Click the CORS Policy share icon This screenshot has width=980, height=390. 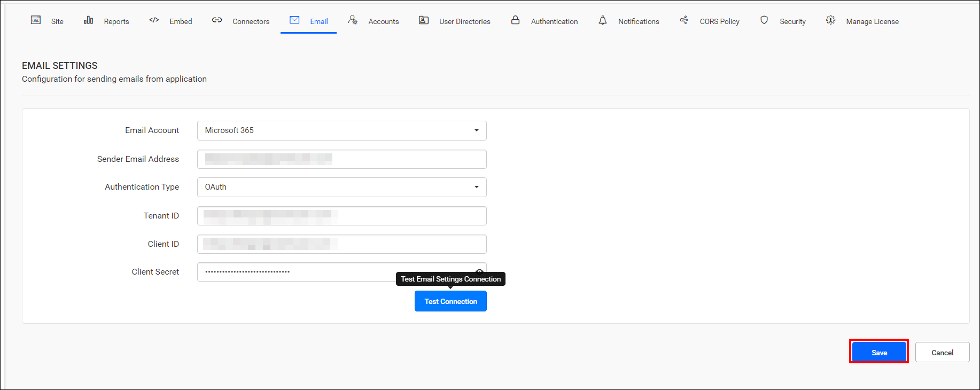pyautogui.click(x=684, y=20)
